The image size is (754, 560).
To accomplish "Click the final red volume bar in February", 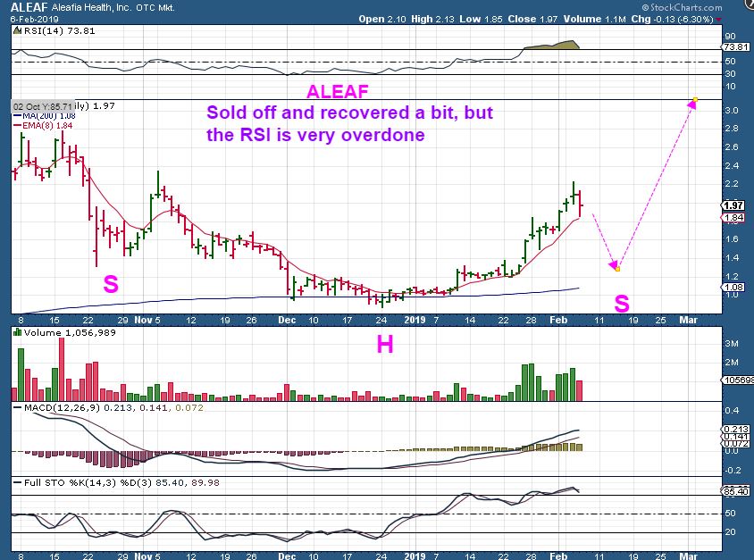I will (580, 391).
